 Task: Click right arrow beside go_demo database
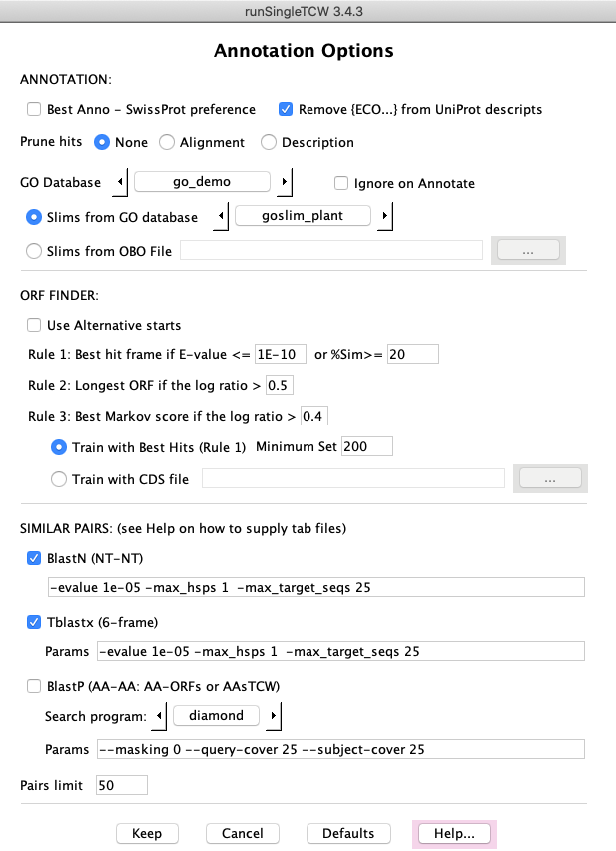[x=284, y=182]
